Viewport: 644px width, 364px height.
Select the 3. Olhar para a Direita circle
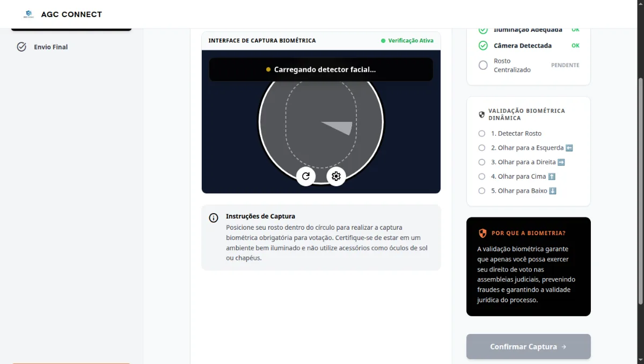[482, 162]
